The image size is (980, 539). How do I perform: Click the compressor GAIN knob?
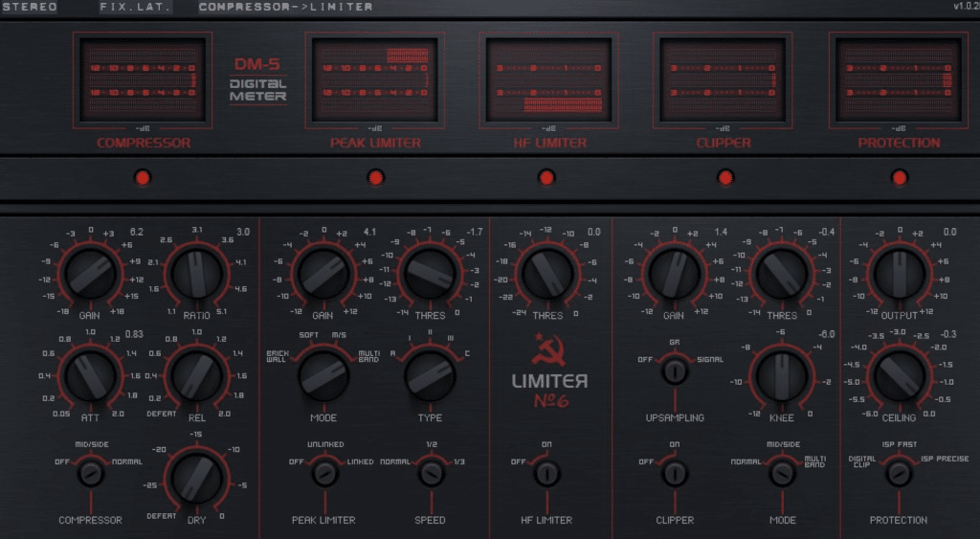pos(91,274)
